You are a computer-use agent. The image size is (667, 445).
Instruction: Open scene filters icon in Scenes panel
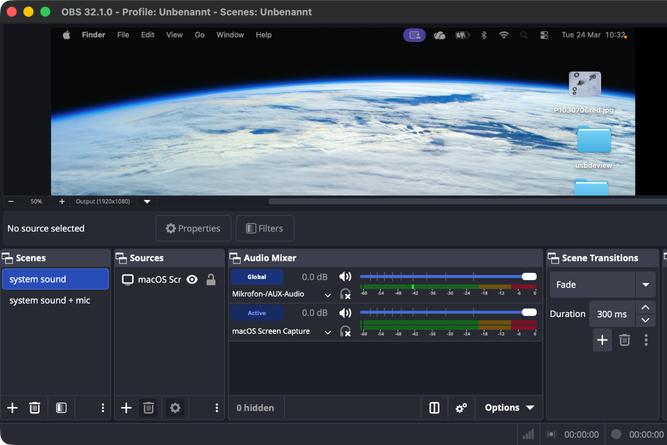61,408
